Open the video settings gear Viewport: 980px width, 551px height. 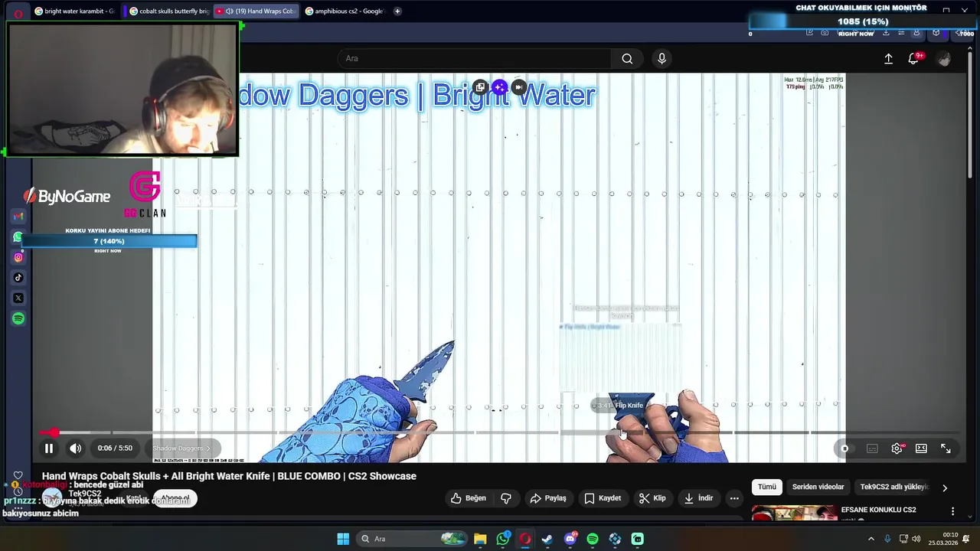897,448
